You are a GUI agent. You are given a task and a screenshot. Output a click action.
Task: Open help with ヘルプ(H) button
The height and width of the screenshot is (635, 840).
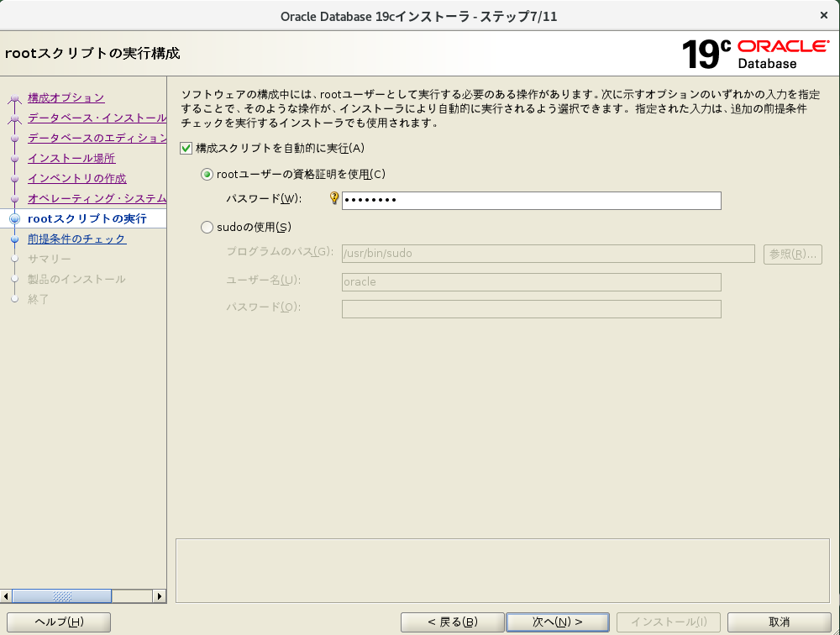click(x=59, y=622)
